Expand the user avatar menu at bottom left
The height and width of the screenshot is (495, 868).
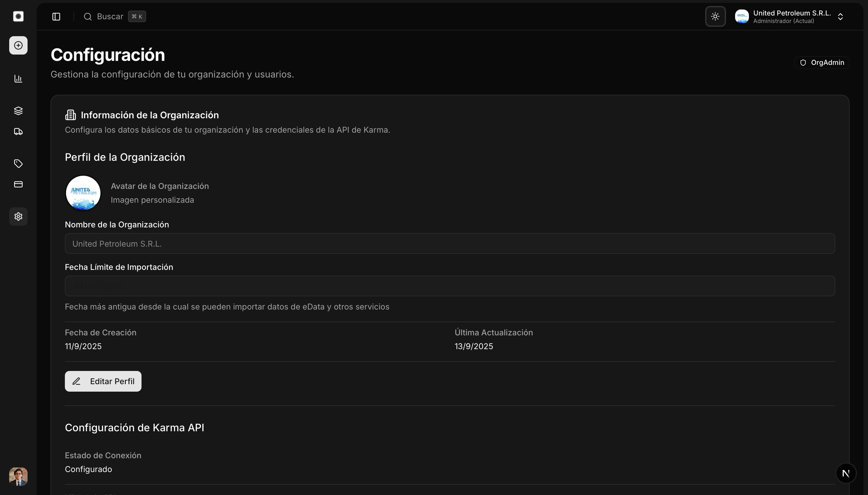(18, 476)
